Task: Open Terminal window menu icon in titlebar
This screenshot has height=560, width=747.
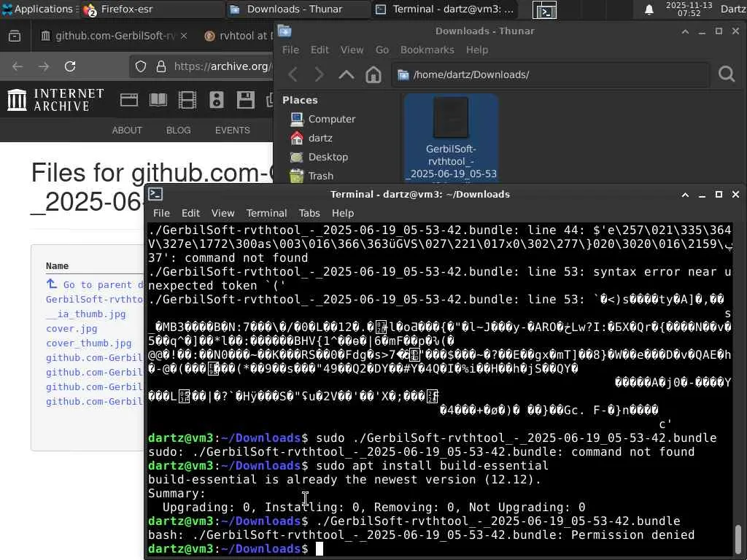Action: pyautogui.click(x=155, y=194)
